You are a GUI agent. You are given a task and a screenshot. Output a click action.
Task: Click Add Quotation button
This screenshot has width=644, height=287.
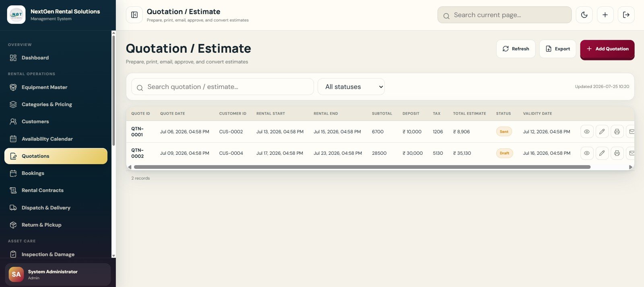tap(607, 49)
